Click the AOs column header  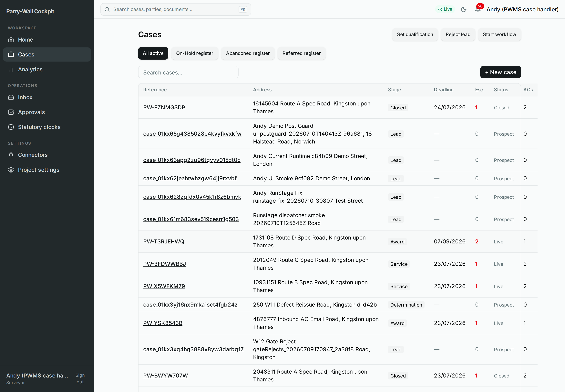(528, 90)
